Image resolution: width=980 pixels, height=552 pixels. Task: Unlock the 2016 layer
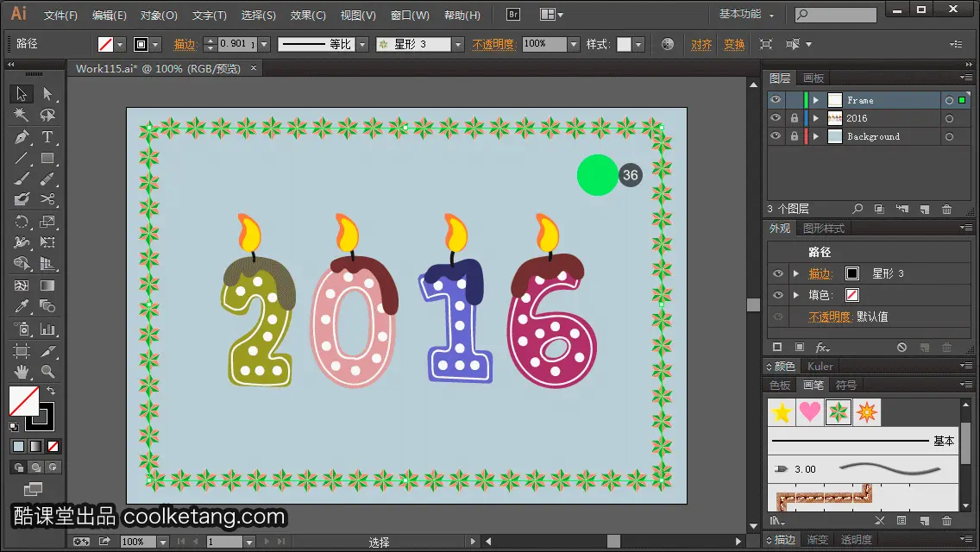point(795,118)
